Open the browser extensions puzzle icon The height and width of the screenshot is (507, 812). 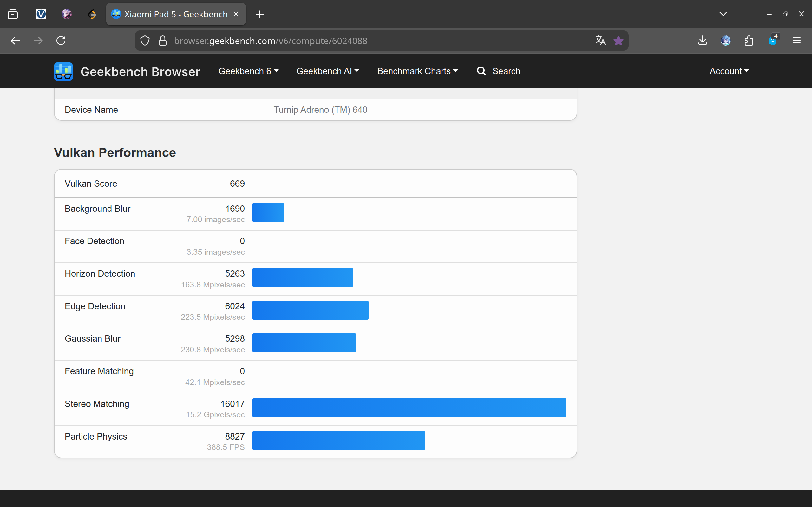coord(749,41)
